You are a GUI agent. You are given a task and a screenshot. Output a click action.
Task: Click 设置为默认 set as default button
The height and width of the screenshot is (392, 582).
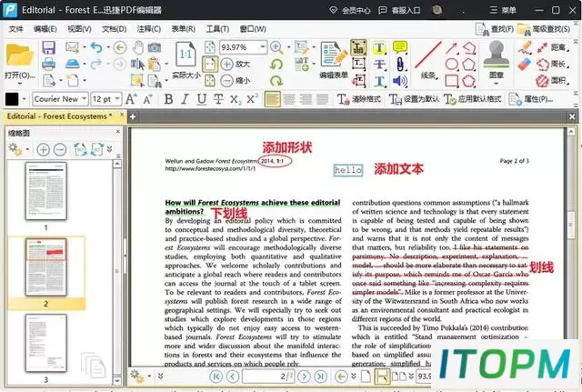[414, 99]
